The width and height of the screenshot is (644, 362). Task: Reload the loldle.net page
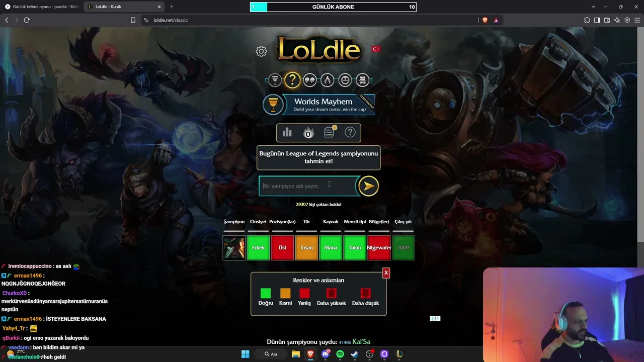coord(27,20)
